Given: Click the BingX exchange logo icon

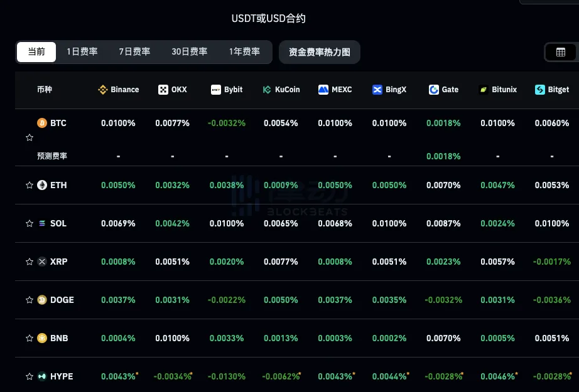Looking at the screenshot, I should point(377,90).
